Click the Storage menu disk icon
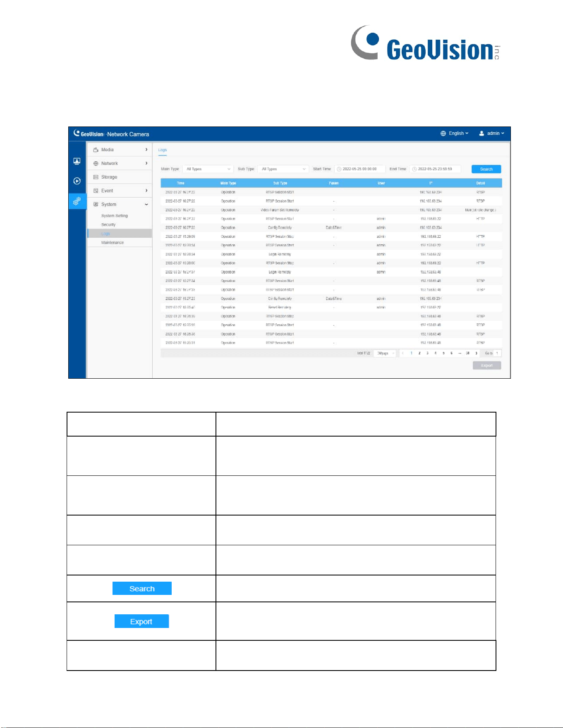Screen dimensions: 563x728 pyautogui.click(x=96, y=177)
